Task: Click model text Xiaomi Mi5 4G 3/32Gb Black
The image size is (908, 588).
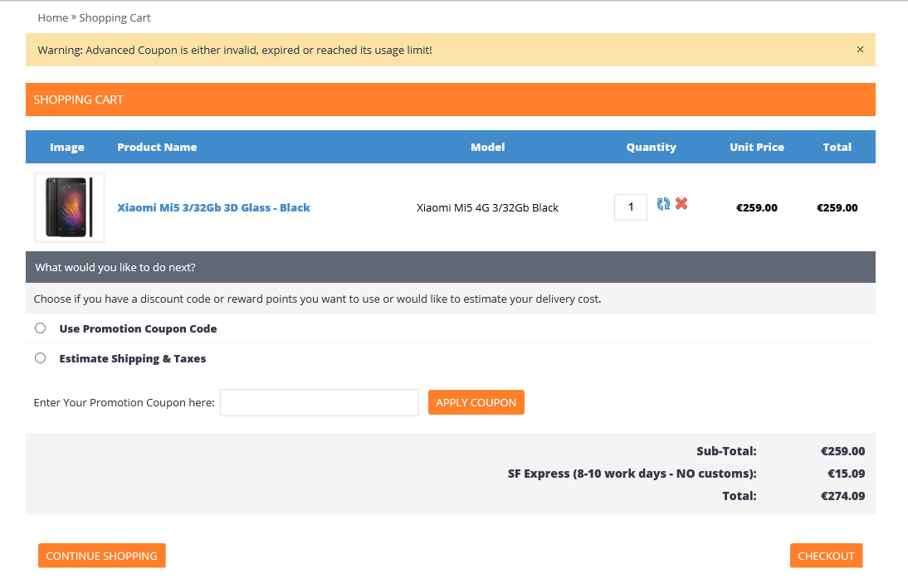Action: click(x=487, y=208)
